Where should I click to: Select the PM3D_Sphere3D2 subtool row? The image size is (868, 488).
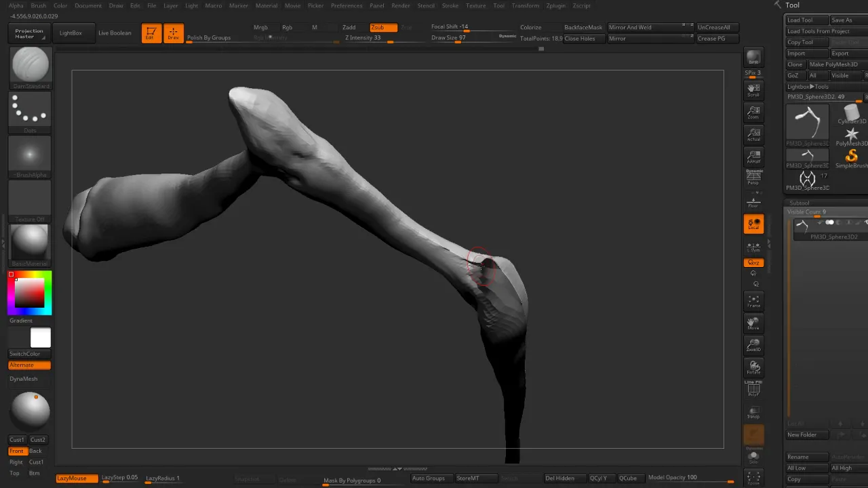830,229
